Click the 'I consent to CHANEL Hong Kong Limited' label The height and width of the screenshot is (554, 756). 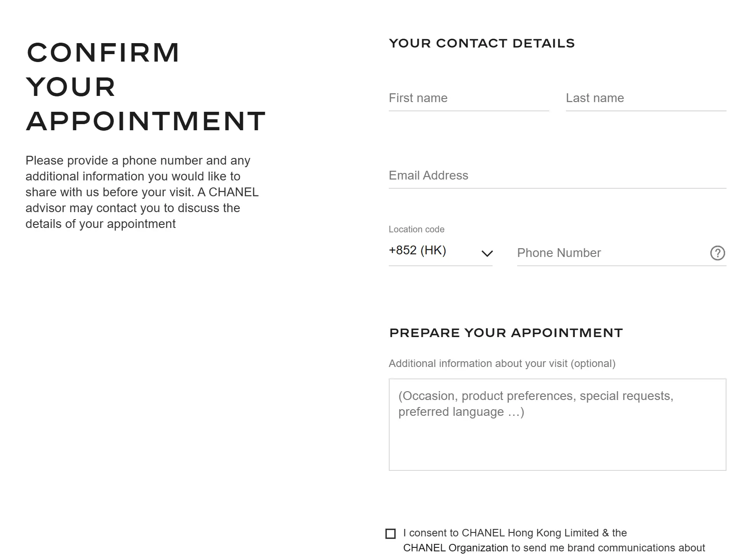pos(515,533)
